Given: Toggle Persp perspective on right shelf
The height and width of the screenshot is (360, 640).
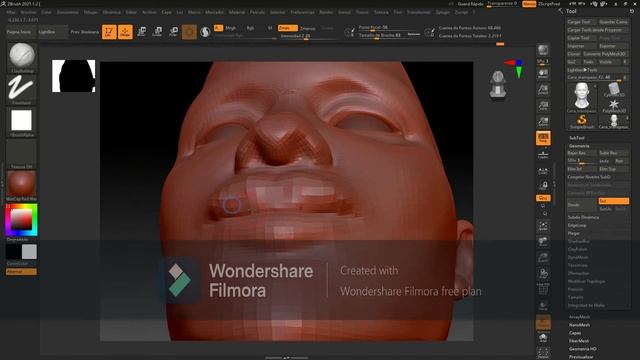Looking at the screenshot, I should 543,138.
